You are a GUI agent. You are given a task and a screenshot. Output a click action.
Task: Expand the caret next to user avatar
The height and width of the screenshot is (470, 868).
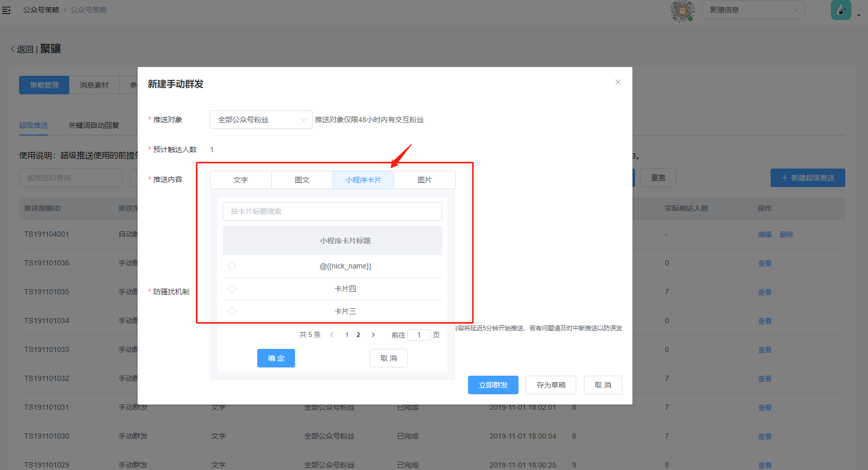coord(859,15)
